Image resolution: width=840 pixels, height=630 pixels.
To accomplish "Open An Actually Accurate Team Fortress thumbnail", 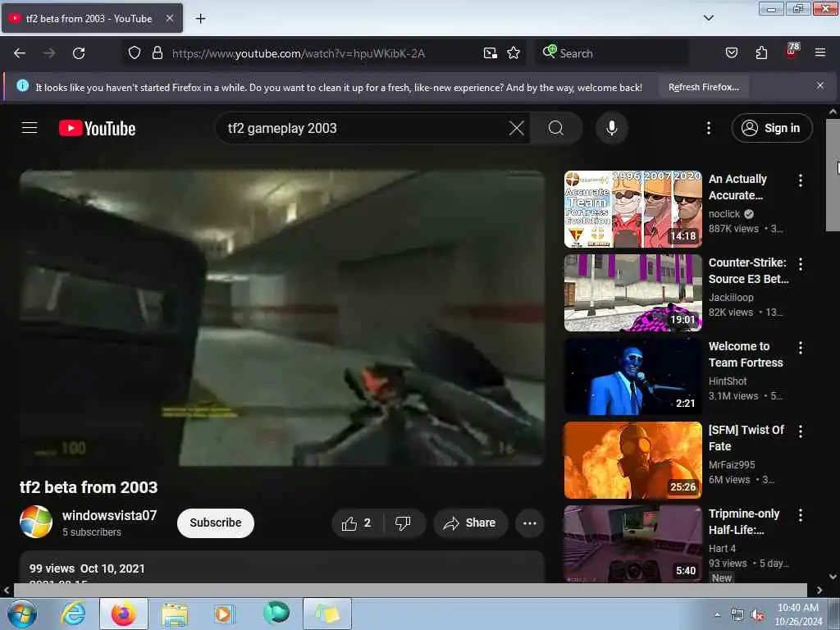I will coord(632,209).
